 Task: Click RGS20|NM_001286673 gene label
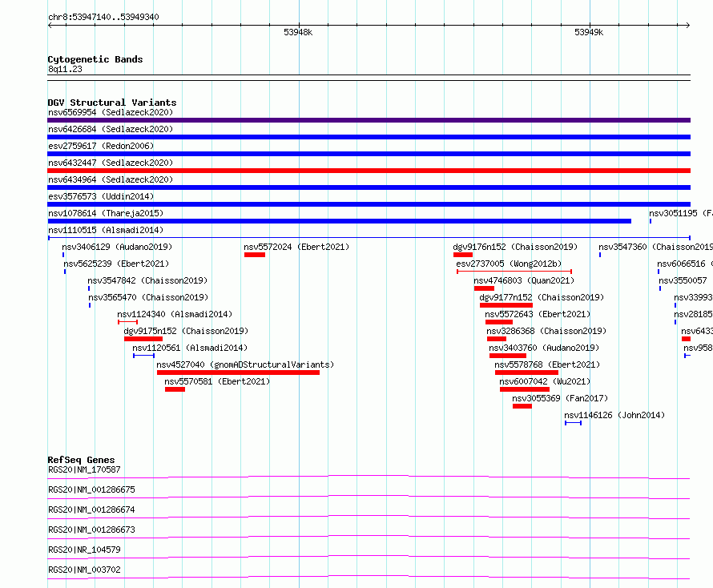[91, 530]
